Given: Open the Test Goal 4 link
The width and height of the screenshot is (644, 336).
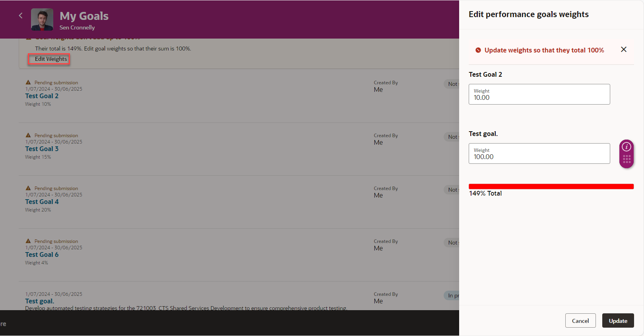Looking at the screenshot, I should tap(42, 202).
